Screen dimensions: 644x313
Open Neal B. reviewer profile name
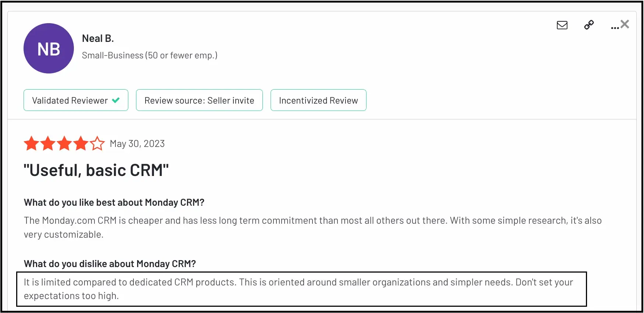[x=98, y=39]
